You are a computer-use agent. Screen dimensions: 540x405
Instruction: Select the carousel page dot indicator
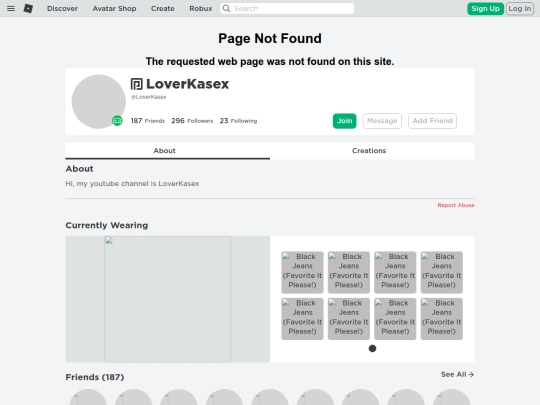tap(372, 349)
